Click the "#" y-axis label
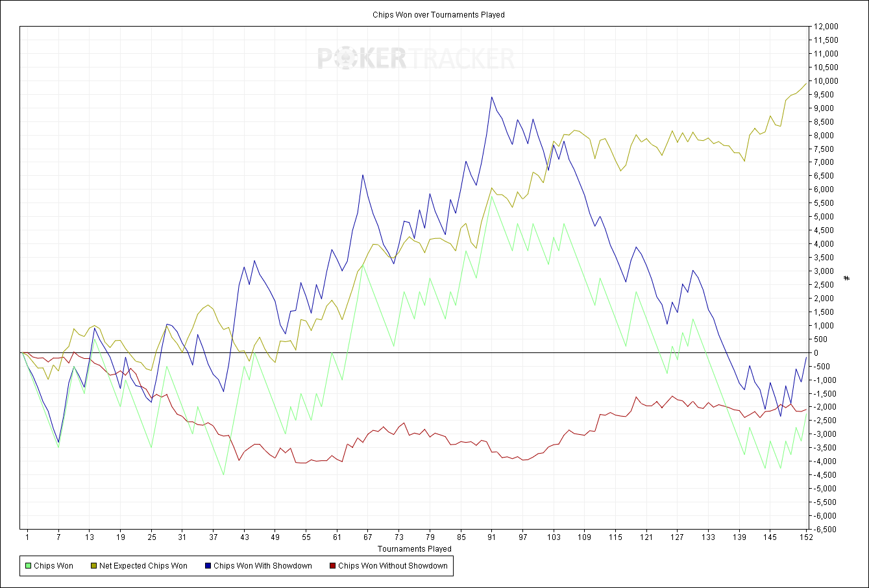Screen dimensions: 869x588 pos(846,278)
